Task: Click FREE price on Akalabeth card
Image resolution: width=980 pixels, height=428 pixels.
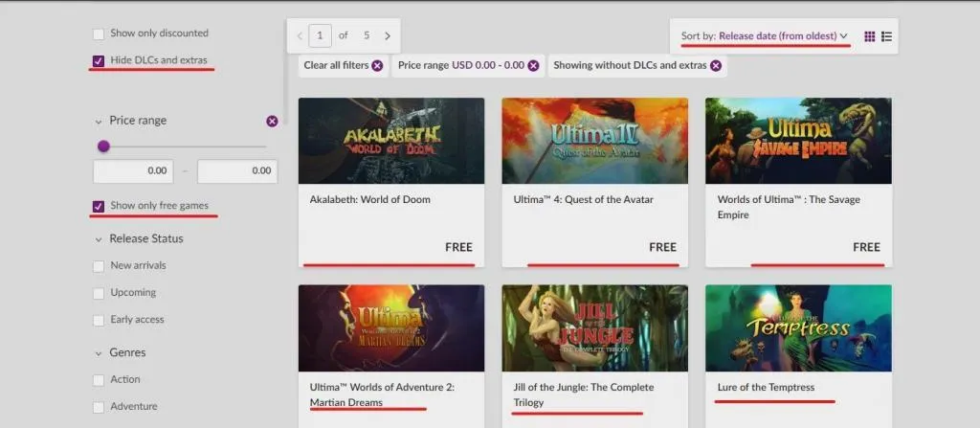Action: click(458, 247)
